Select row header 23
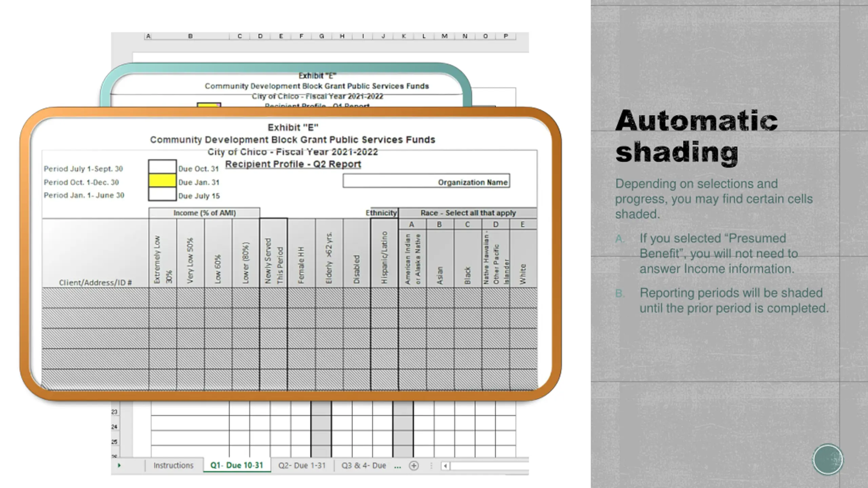 pos(114,412)
